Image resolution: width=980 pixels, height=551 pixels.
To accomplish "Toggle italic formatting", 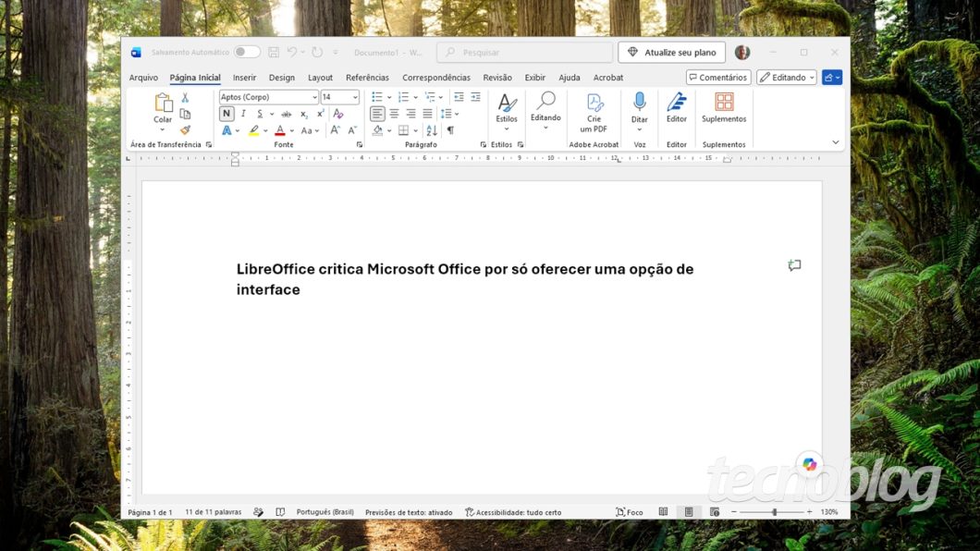I will pos(243,114).
